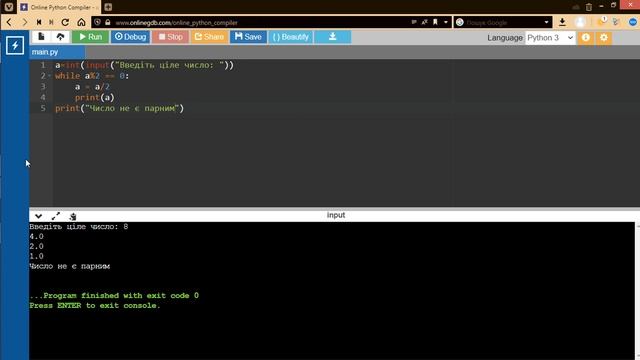Image resolution: width=640 pixels, height=360 pixels.
Task: Click the line 5 print statement
Action: pyautogui.click(x=120, y=108)
